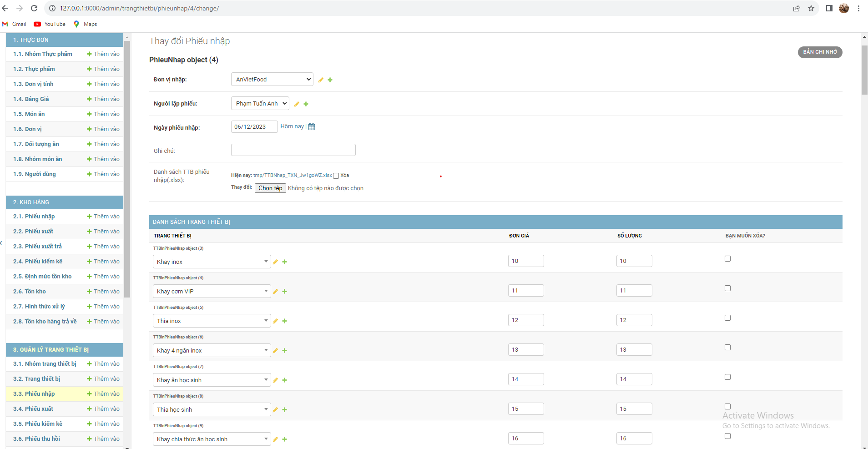This screenshot has width=868, height=449.
Task: Click the pencil icon next to Thìa học sinh
Action: 275,409
